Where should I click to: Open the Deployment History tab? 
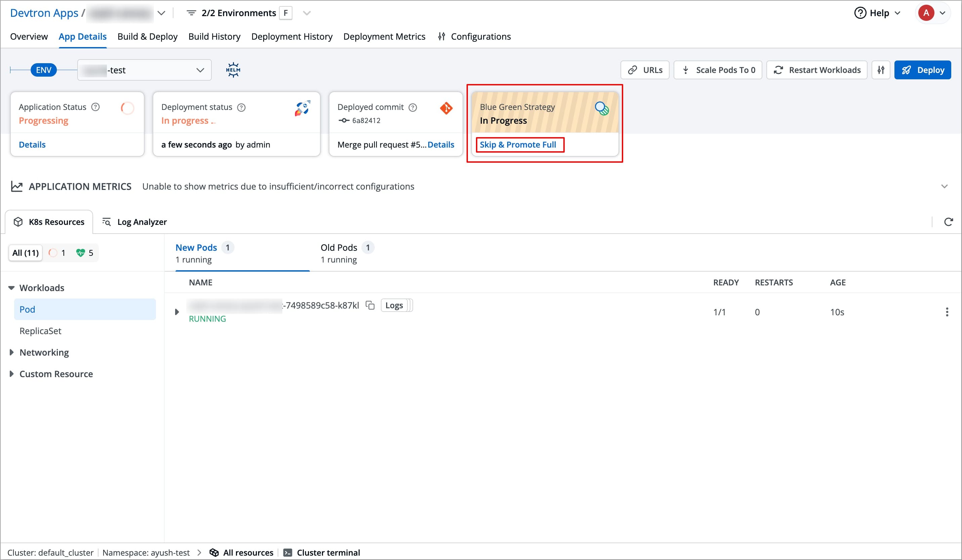(292, 36)
